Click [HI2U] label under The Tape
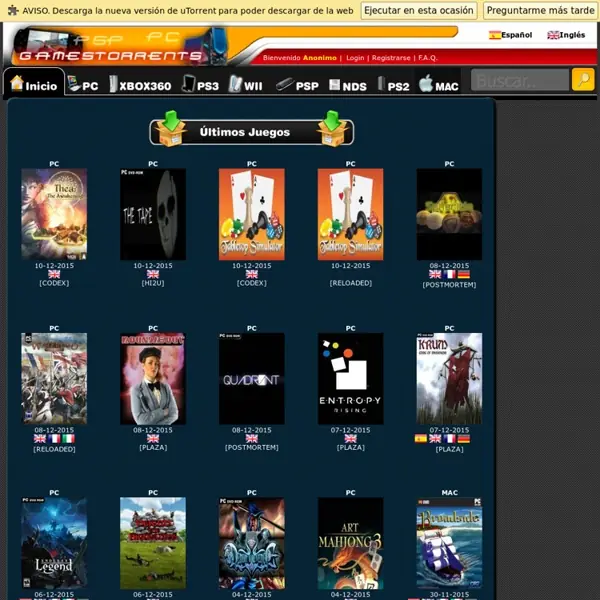 point(153,283)
